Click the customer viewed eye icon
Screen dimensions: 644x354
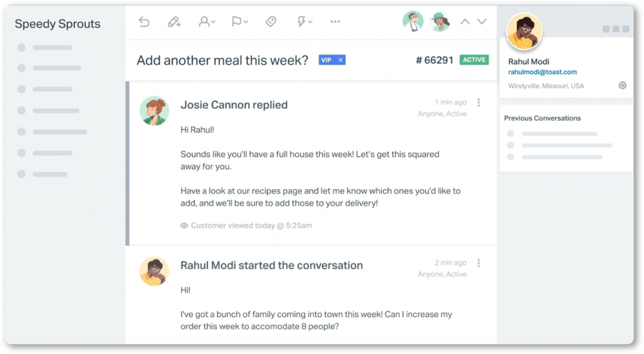click(x=184, y=226)
